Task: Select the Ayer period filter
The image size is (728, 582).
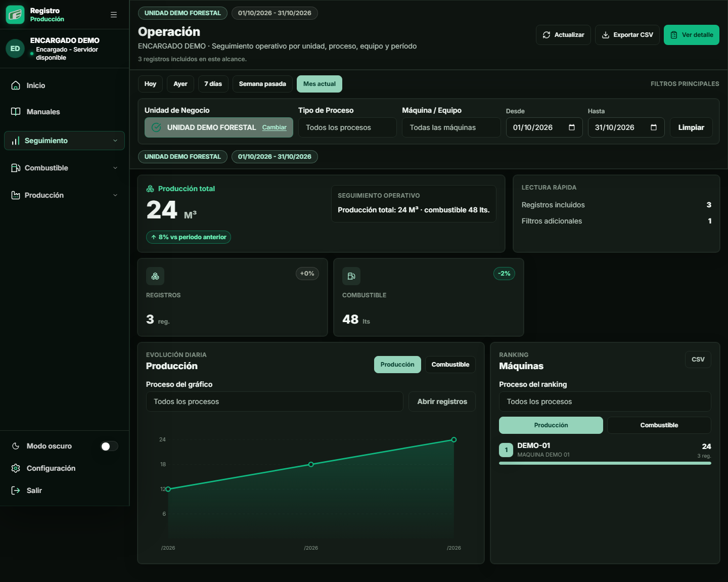Action: coord(180,84)
